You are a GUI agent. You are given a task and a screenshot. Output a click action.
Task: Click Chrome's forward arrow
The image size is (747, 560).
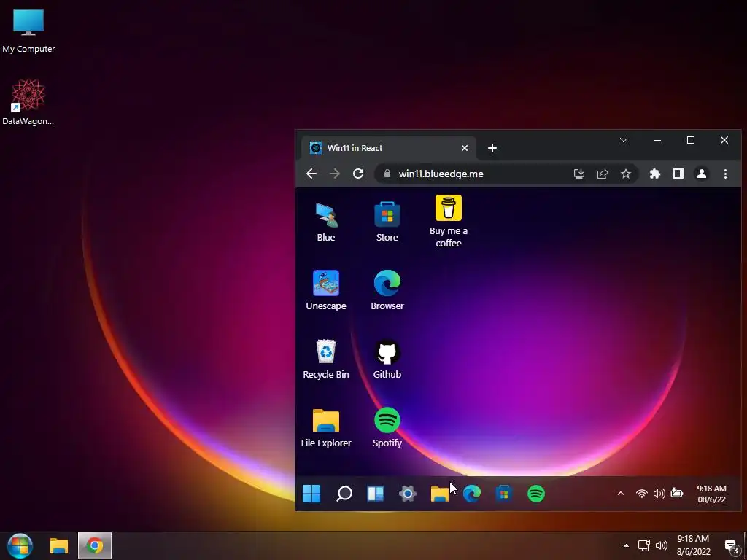click(x=335, y=174)
